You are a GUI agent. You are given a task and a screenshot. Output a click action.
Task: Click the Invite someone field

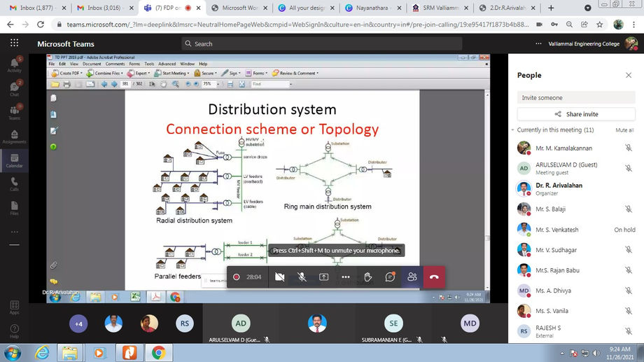point(576,98)
